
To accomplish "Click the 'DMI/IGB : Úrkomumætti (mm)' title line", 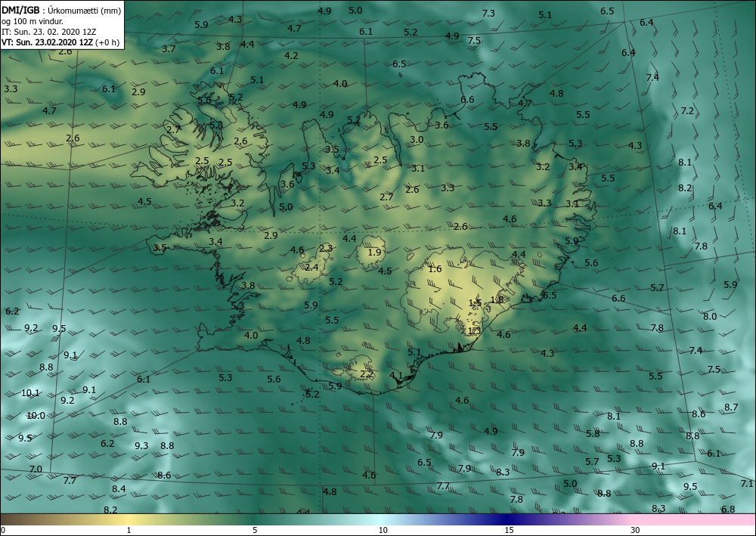I will (61, 10).
